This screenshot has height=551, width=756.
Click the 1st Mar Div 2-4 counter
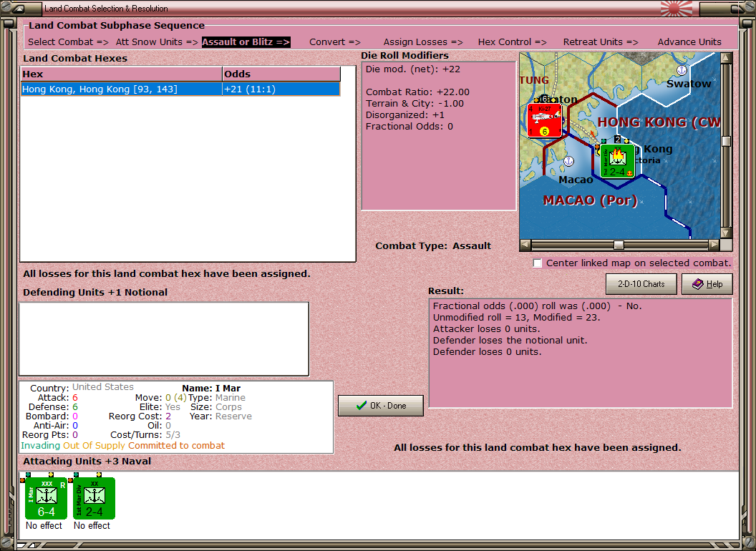(x=94, y=498)
